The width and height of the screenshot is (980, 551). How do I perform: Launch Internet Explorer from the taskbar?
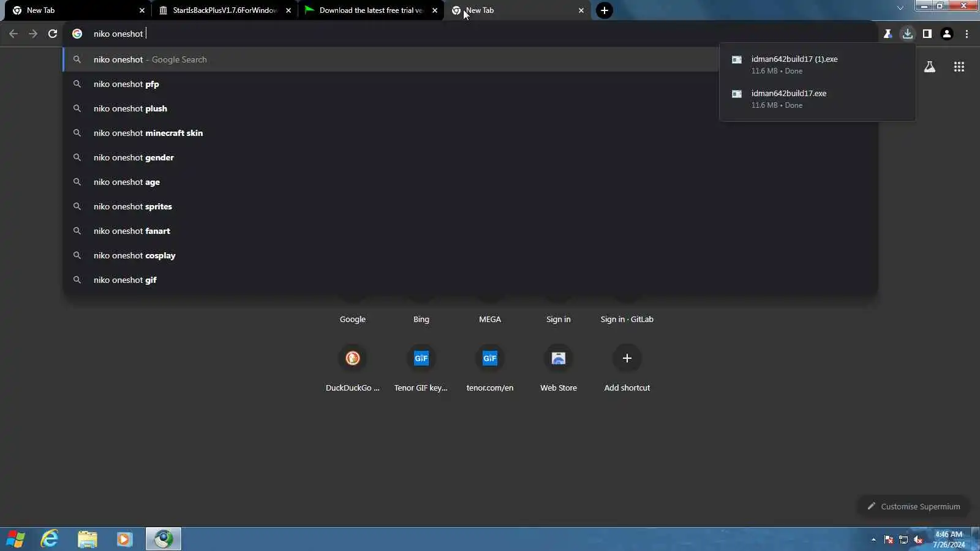pyautogui.click(x=50, y=539)
